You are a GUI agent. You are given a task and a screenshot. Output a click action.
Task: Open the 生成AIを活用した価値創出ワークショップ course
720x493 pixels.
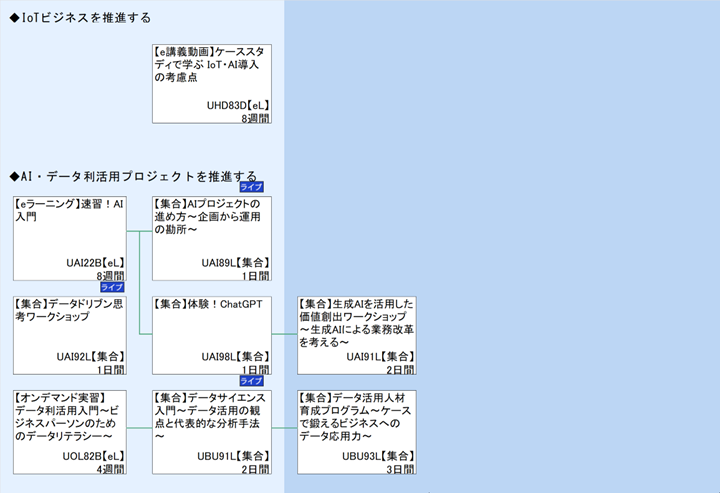coord(356,334)
